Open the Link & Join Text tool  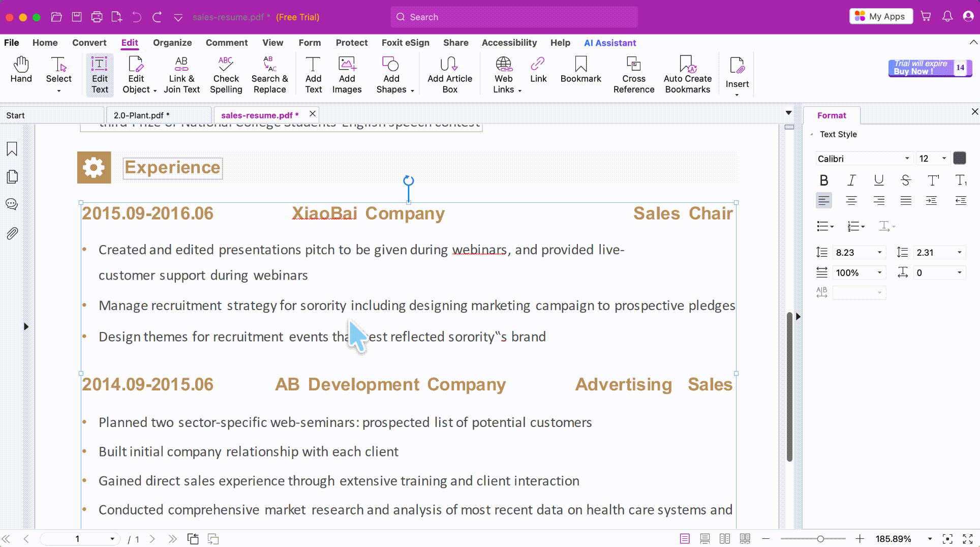[181, 75]
